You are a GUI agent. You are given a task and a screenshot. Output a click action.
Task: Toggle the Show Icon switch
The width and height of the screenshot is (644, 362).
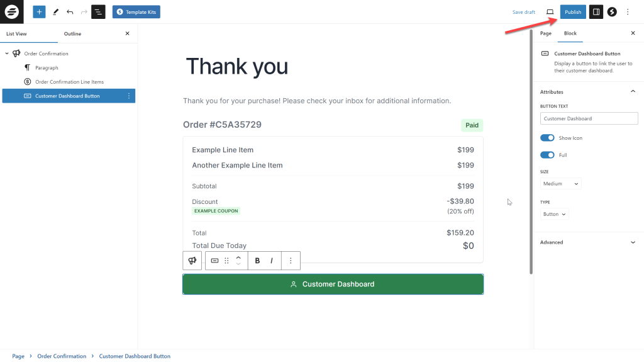tap(547, 138)
